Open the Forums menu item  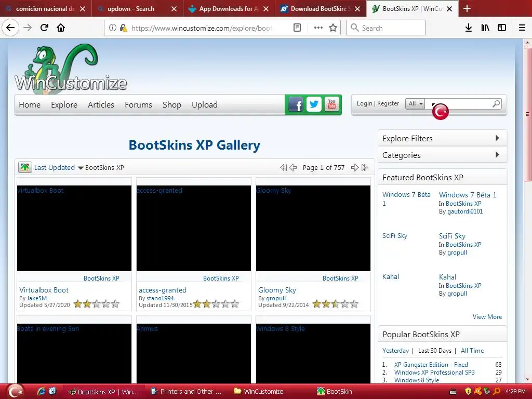click(x=138, y=105)
